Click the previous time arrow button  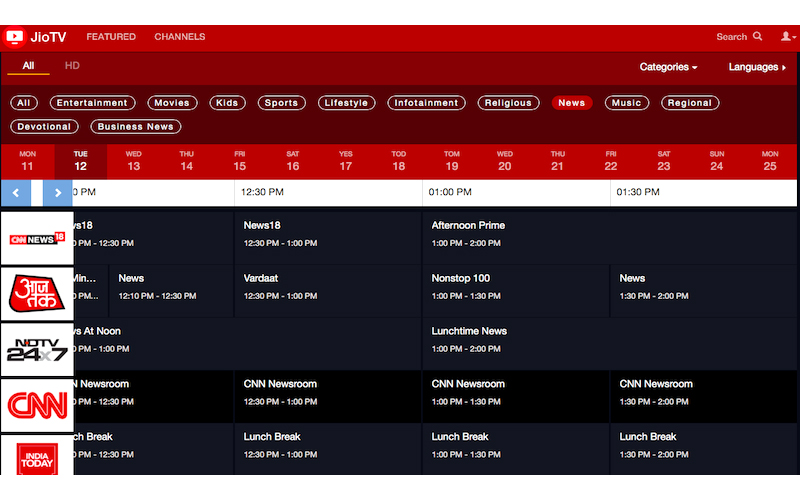pos(16,193)
